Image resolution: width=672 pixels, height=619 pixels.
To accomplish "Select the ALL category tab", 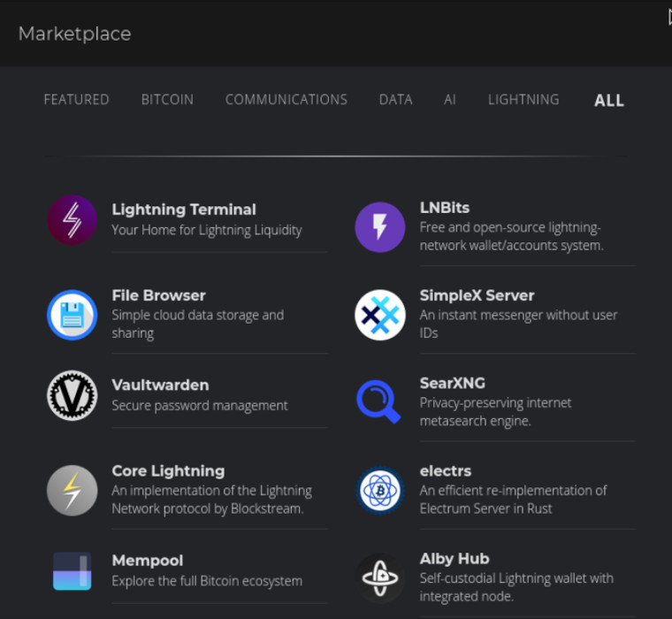I will 609,100.
